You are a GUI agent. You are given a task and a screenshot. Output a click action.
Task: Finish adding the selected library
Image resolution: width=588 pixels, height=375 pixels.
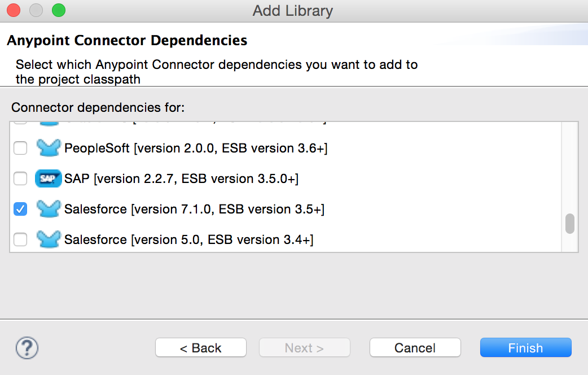click(x=525, y=348)
